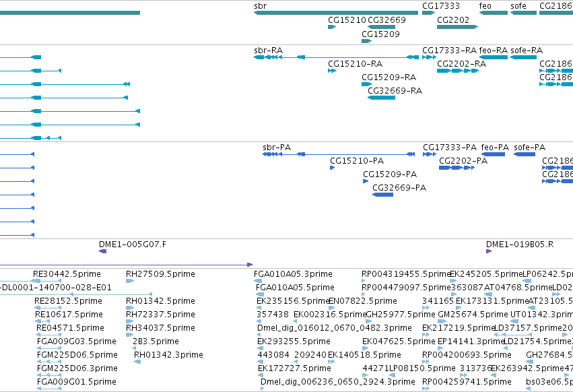Select the RP004200693.5prime EST

pos(426,362)
